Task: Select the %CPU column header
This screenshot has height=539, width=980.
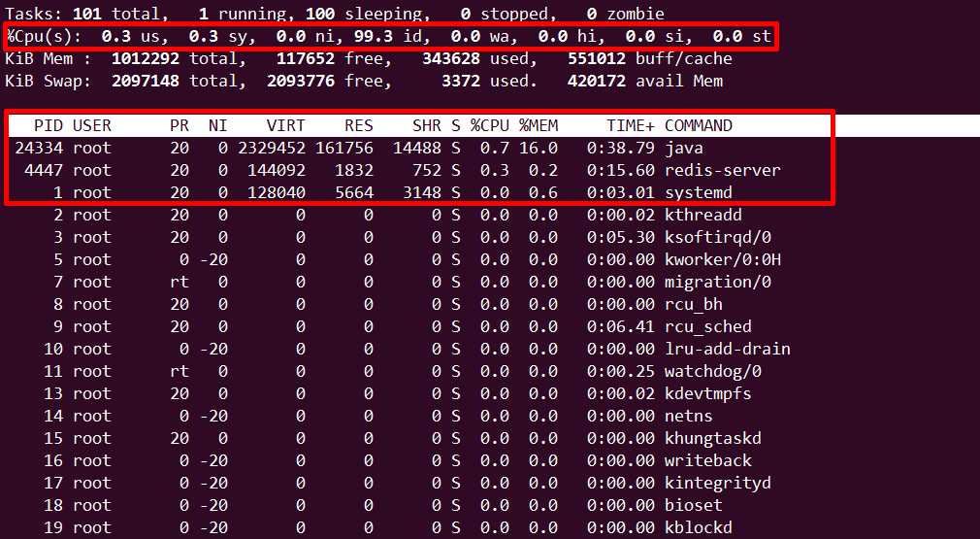Action: 490,125
